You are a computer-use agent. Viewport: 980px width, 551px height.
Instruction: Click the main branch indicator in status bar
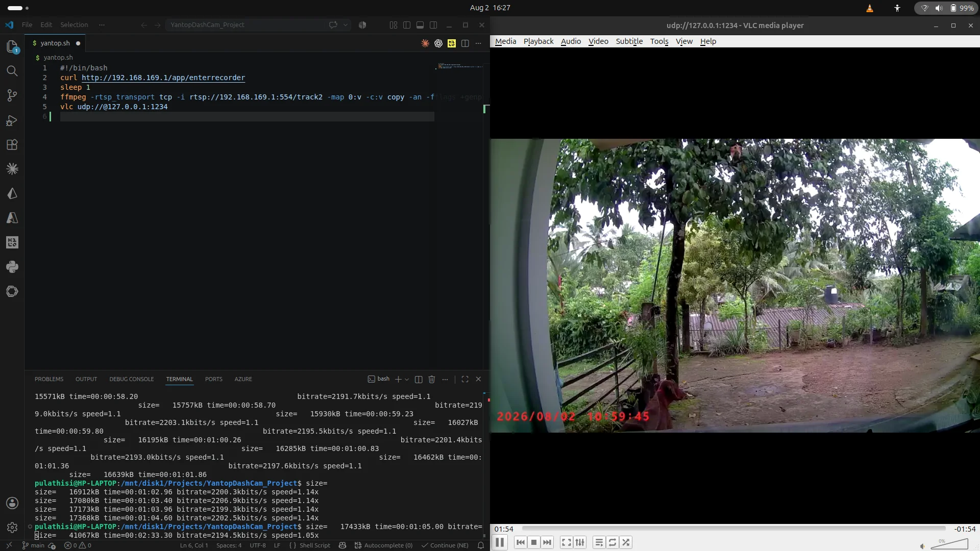coord(33,545)
